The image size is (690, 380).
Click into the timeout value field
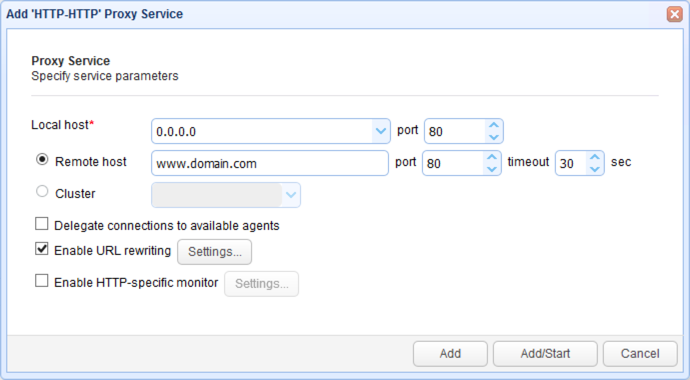pyautogui.click(x=571, y=163)
